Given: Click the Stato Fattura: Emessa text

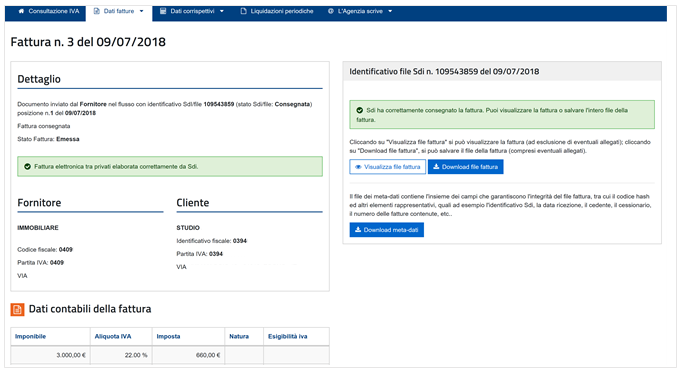Looking at the screenshot, I should [48, 139].
